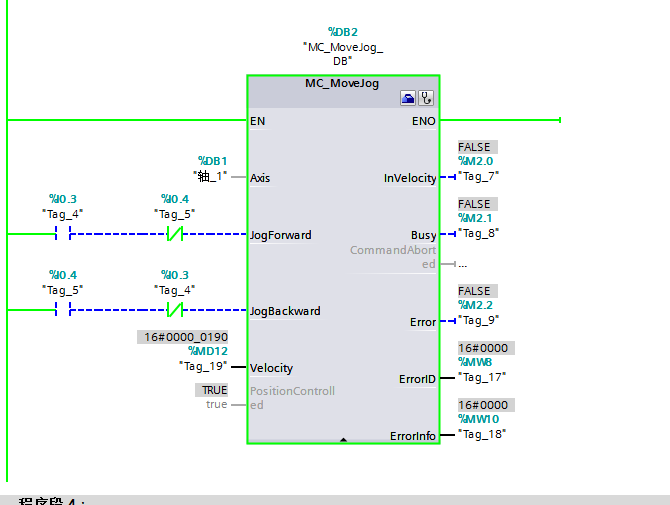This screenshot has height=505, width=670.
Task: Open the MC_MoveJog configuration toolbox icon
Action: (408, 98)
